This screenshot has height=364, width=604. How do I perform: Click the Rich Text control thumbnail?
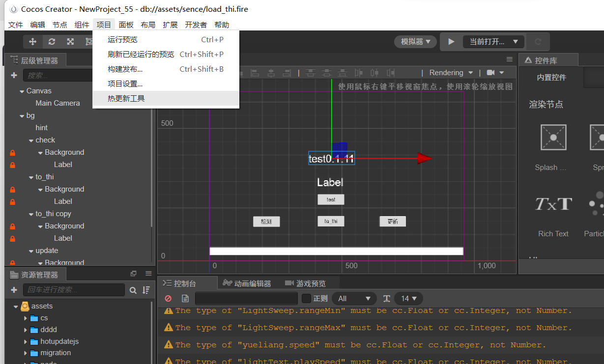553,203
